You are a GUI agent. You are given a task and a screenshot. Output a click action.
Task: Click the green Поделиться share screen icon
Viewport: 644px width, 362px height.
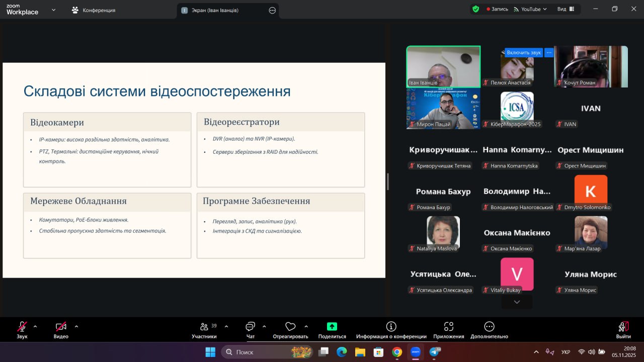coord(332,327)
